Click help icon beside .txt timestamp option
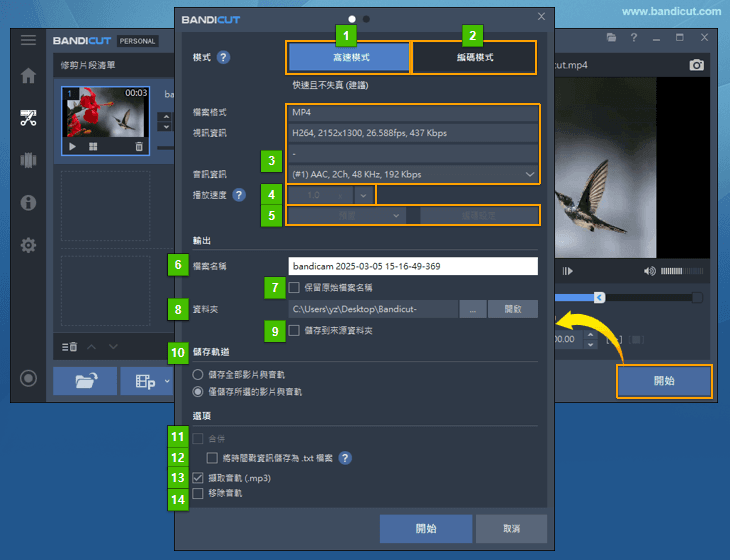Image resolution: width=730 pixels, height=560 pixels. click(345, 458)
